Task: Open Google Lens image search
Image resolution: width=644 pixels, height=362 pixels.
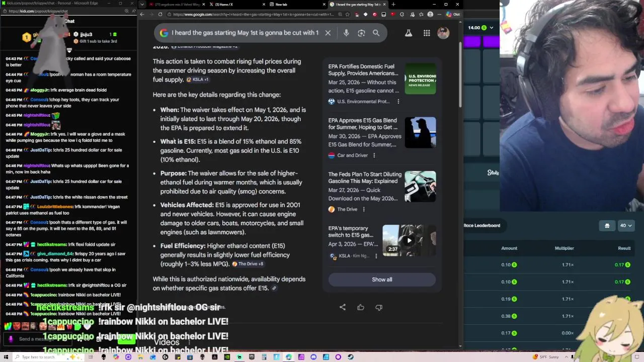Action: click(361, 33)
